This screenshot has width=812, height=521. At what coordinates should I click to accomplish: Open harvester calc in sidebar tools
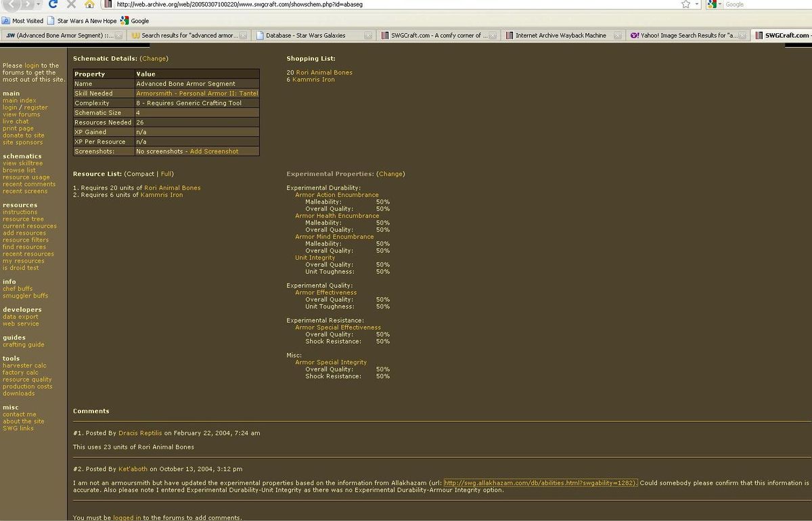(24, 365)
